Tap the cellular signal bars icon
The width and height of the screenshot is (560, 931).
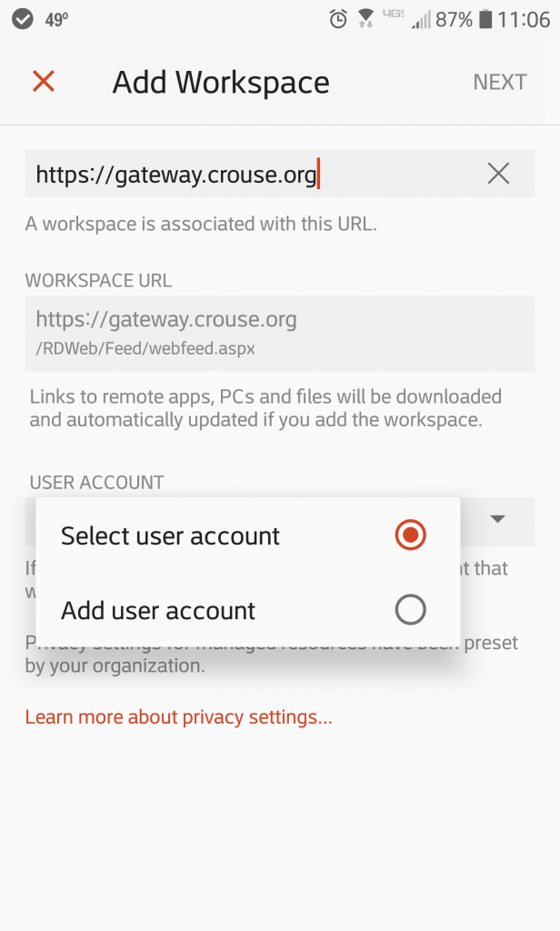coord(420,21)
